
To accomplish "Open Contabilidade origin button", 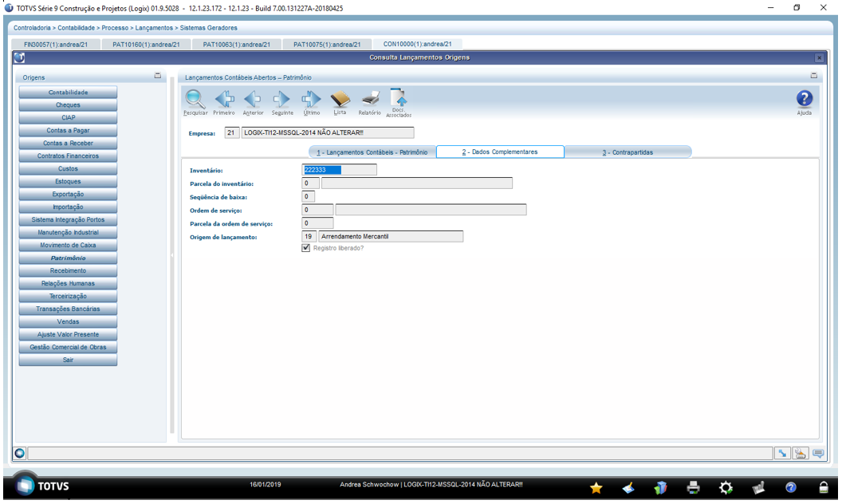I will (x=69, y=93).
